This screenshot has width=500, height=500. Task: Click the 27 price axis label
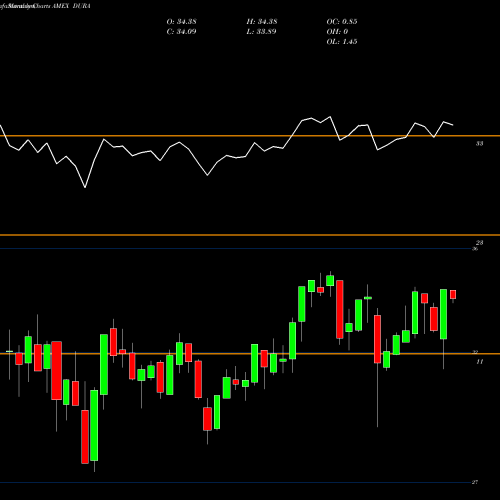(x=475, y=482)
